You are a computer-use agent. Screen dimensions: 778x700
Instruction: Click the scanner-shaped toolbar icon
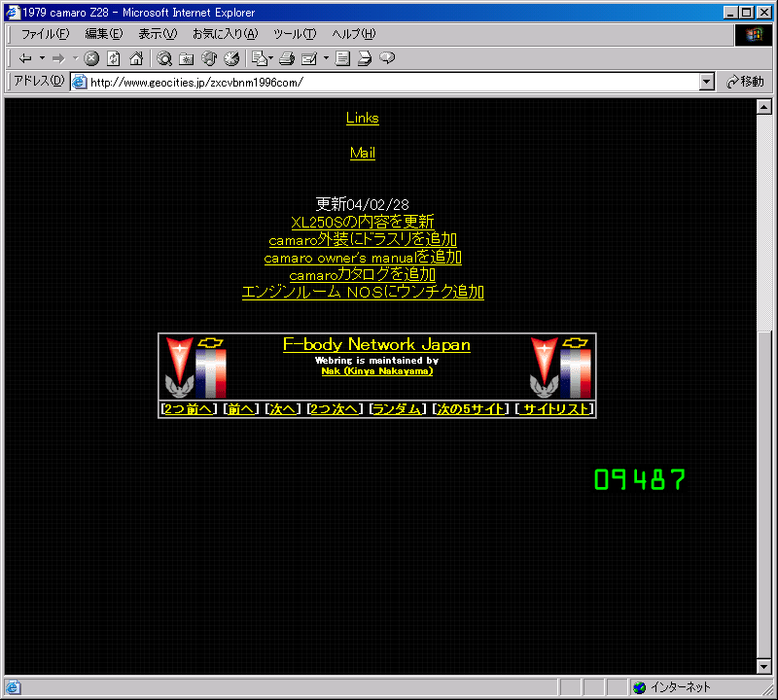point(365,58)
